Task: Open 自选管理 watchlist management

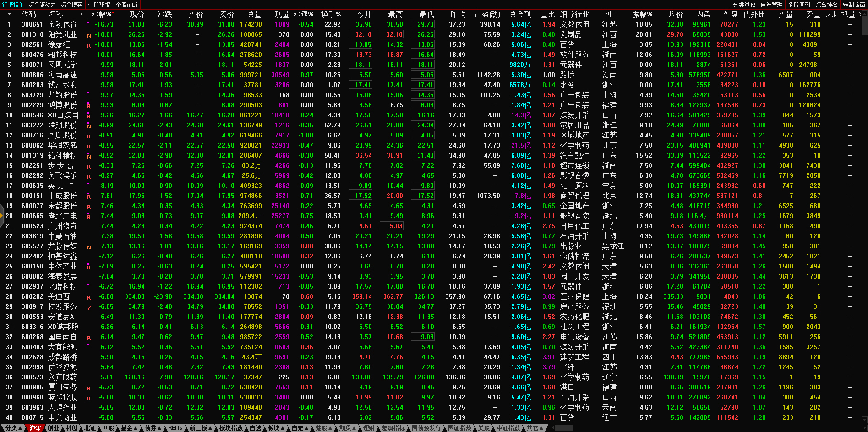Action: [771, 5]
